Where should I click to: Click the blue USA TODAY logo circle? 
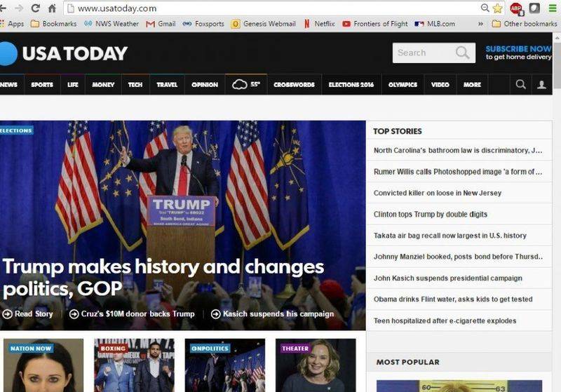(7, 54)
